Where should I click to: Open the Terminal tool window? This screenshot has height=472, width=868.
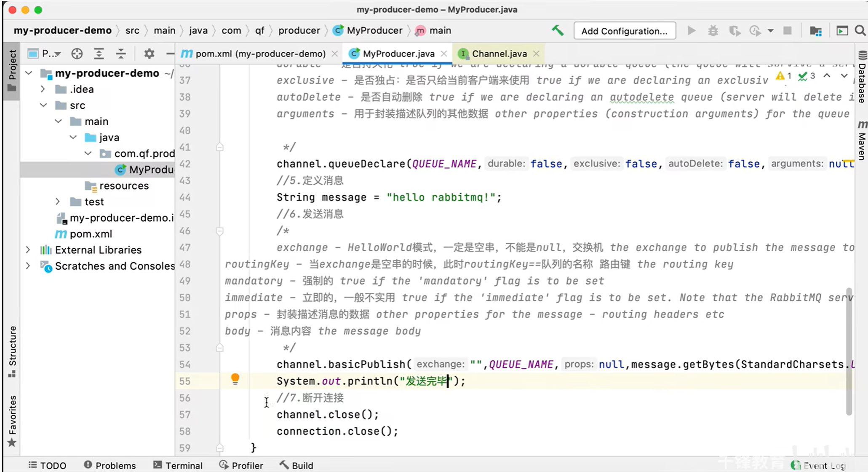click(178, 465)
